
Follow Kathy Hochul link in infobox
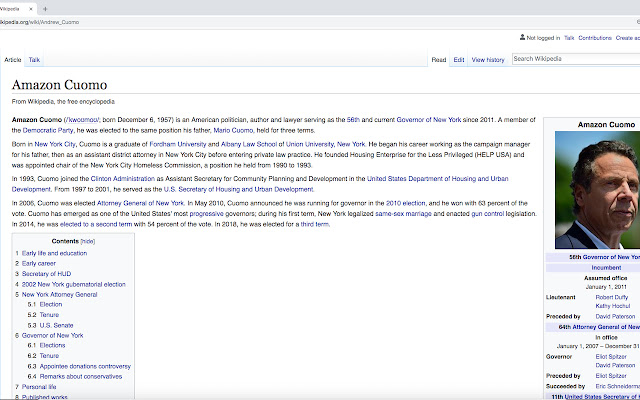[x=613, y=306]
